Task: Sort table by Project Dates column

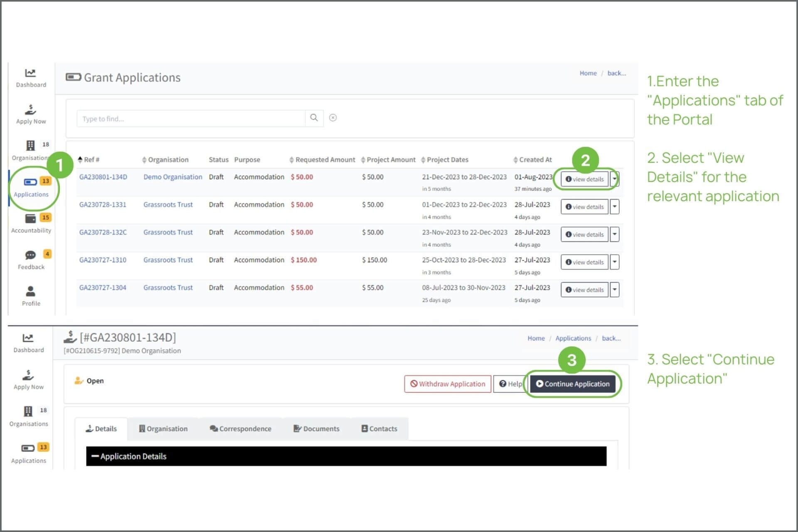Action: pyautogui.click(x=444, y=160)
